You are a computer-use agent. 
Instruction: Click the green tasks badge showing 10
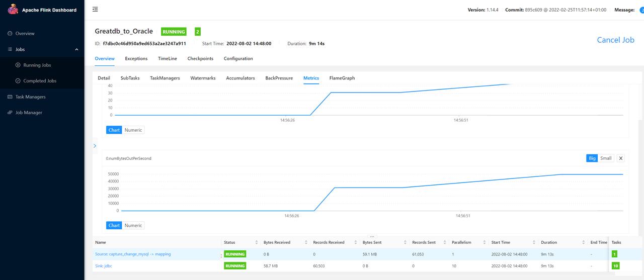pos(615,266)
